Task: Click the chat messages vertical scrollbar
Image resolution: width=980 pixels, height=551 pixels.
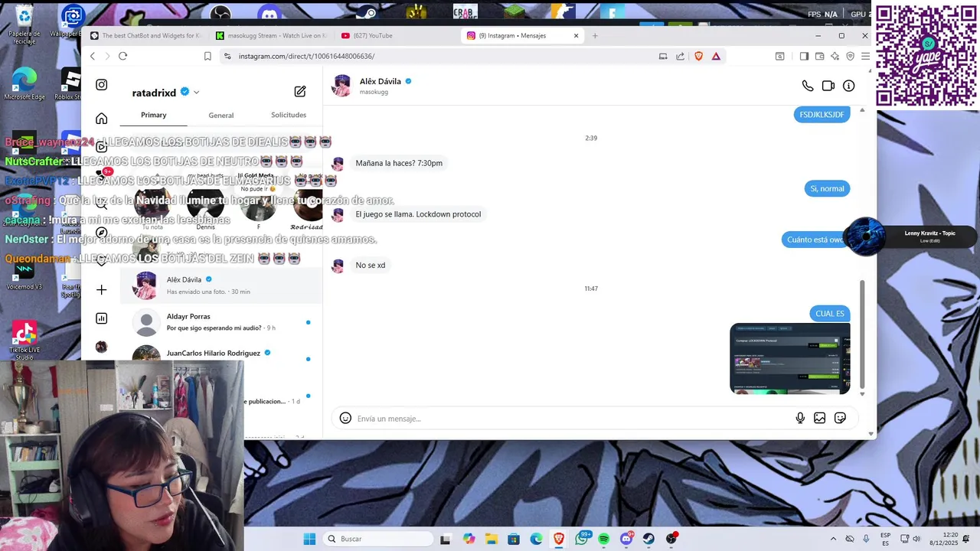Action: [862, 333]
